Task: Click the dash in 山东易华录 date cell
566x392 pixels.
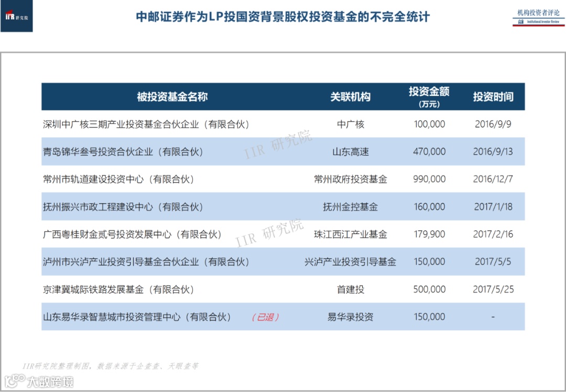Action: (x=493, y=317)
